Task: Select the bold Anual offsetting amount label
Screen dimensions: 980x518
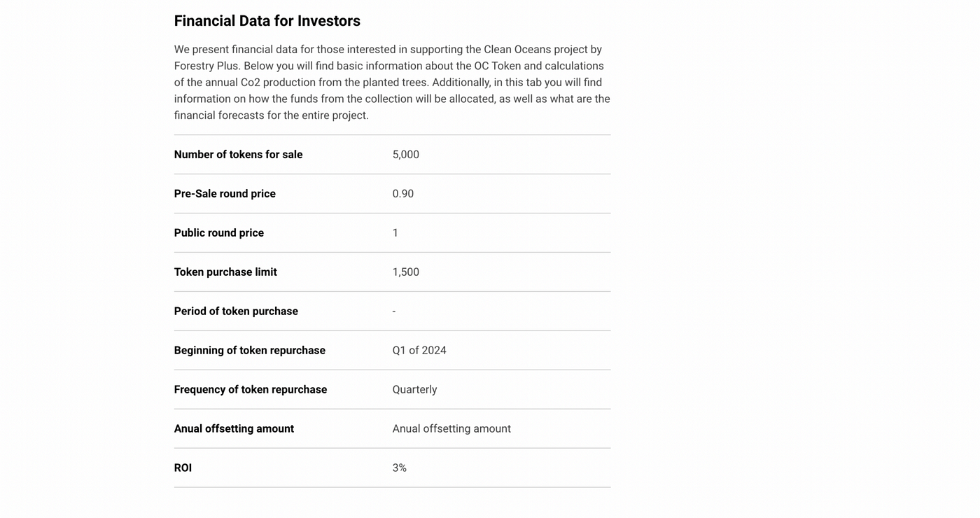Action: 234,429
